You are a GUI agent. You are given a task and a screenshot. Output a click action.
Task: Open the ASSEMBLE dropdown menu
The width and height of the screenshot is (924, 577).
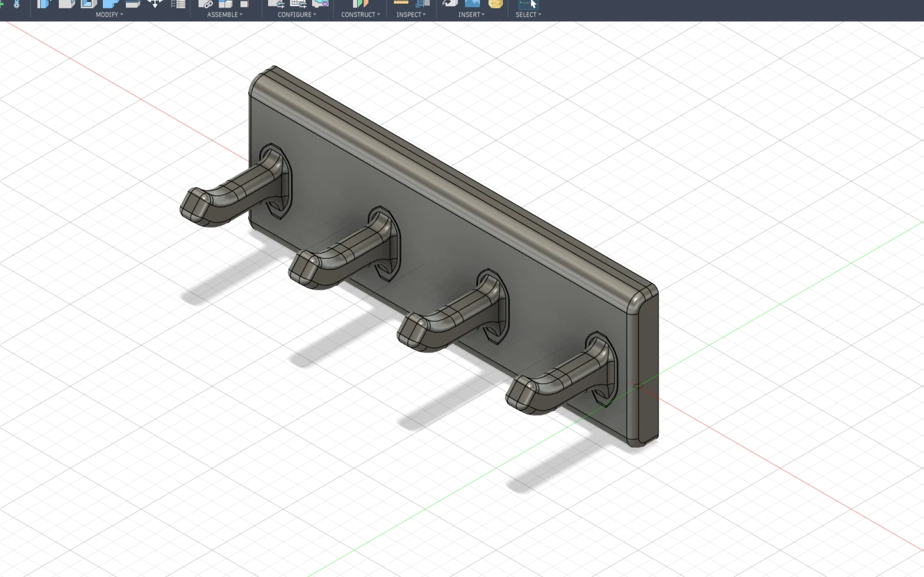click(225, 15)
